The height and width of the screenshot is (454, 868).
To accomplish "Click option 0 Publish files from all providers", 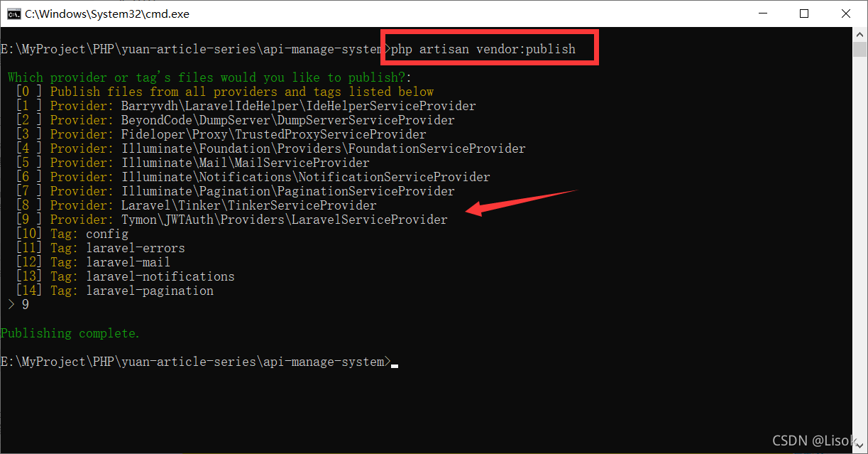I will click(x=224, y=92).
